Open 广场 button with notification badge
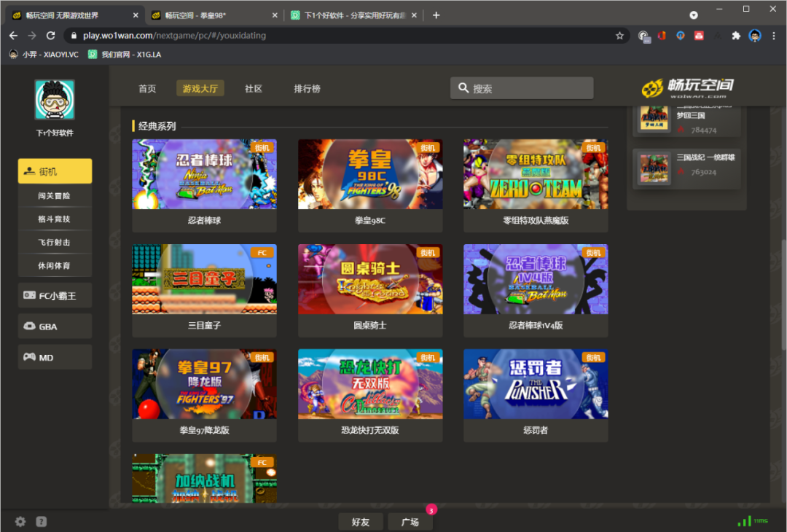787x532 pixels. [410, 522]
